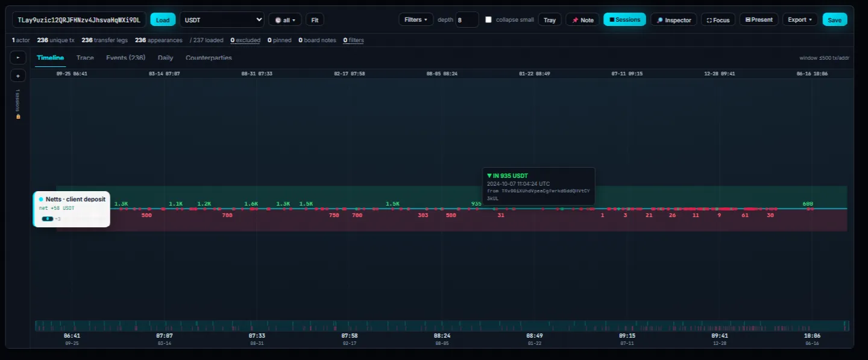Viewport: 868px width, 360px height.
Task: Click the Fit button
Action: 315,20
